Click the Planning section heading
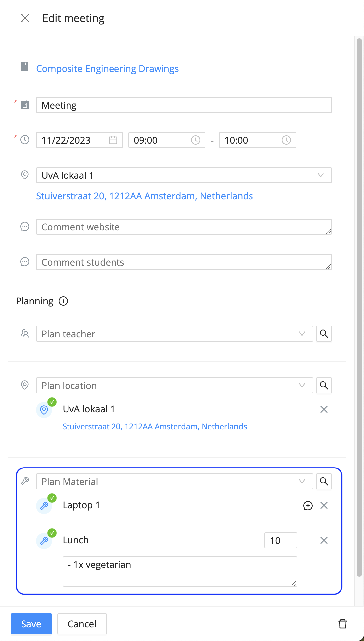The height and width of the screenshot is (641, 364). (35, 301)
